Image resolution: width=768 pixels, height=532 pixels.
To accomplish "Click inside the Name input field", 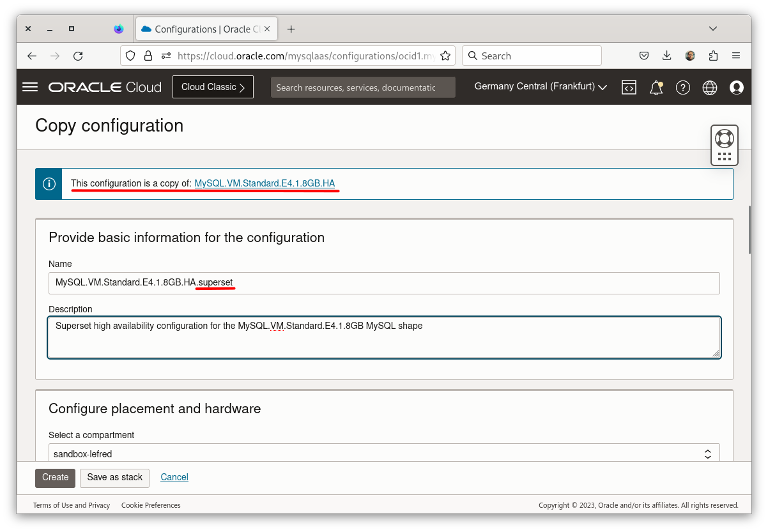I will (x=384, y=283).
